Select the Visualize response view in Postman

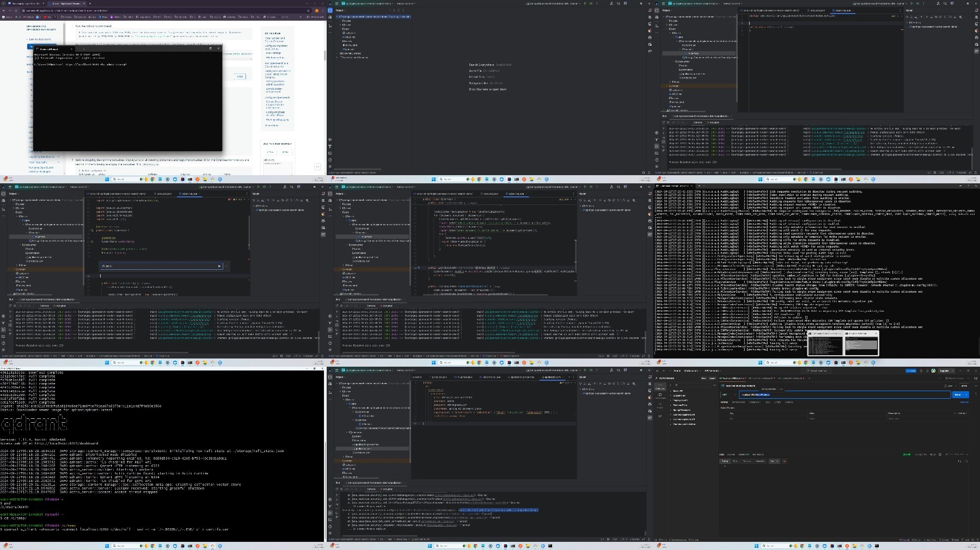click(x=760, y=461)
